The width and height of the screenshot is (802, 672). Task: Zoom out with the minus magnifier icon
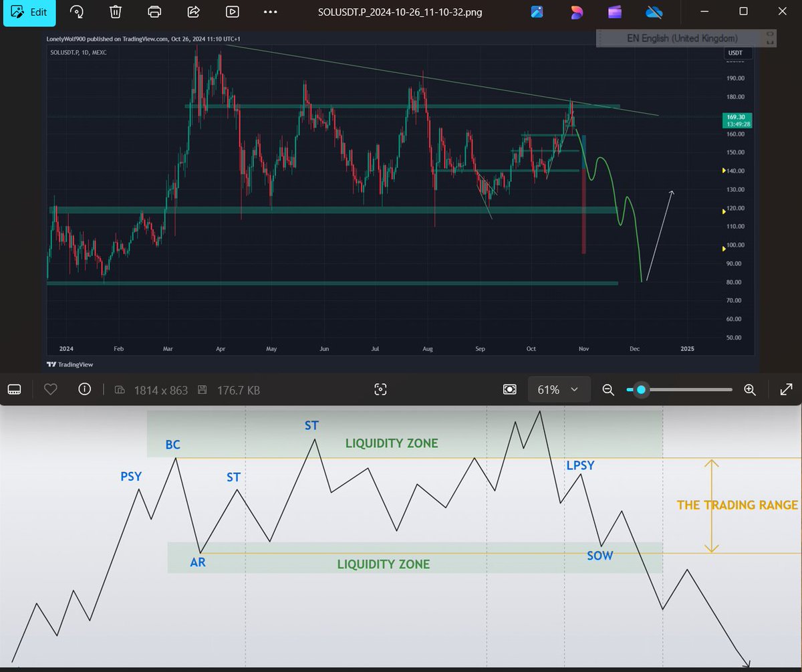point(608,389)
